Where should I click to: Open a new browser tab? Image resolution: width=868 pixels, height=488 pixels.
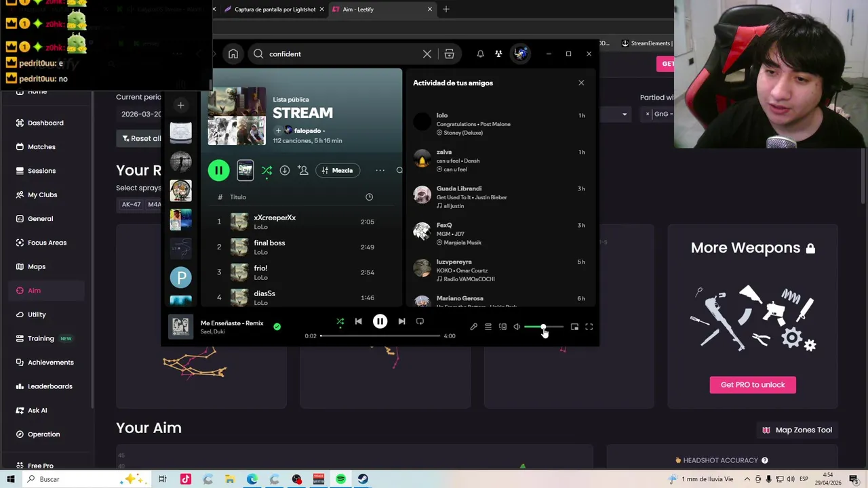click(x=446, y=9)
